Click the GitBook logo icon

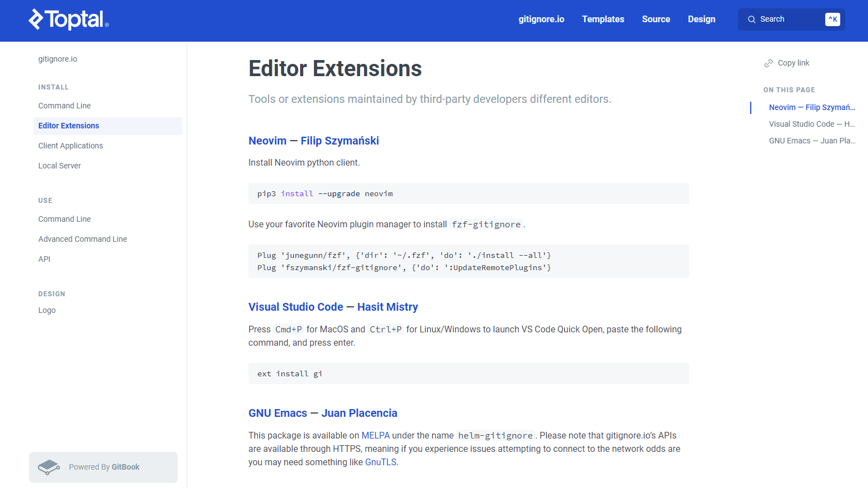(x=49, y=467)
